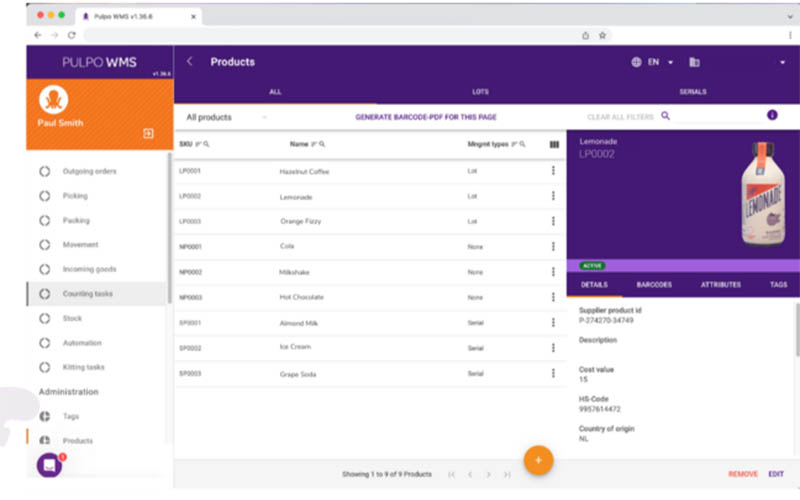Screen dimensions: 800x500
Task: Open the more options menu for Grape Soda
Action: point(553,373)
